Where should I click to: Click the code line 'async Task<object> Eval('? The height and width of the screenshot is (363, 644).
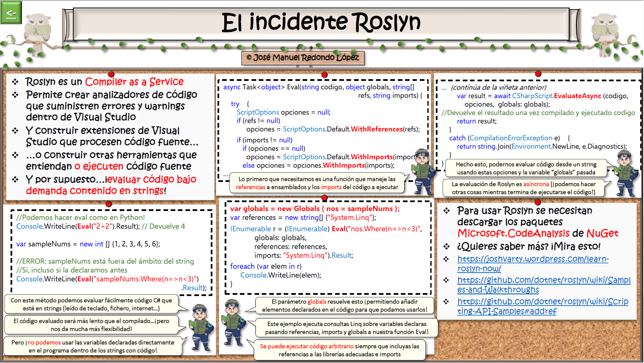click(322, 91)
